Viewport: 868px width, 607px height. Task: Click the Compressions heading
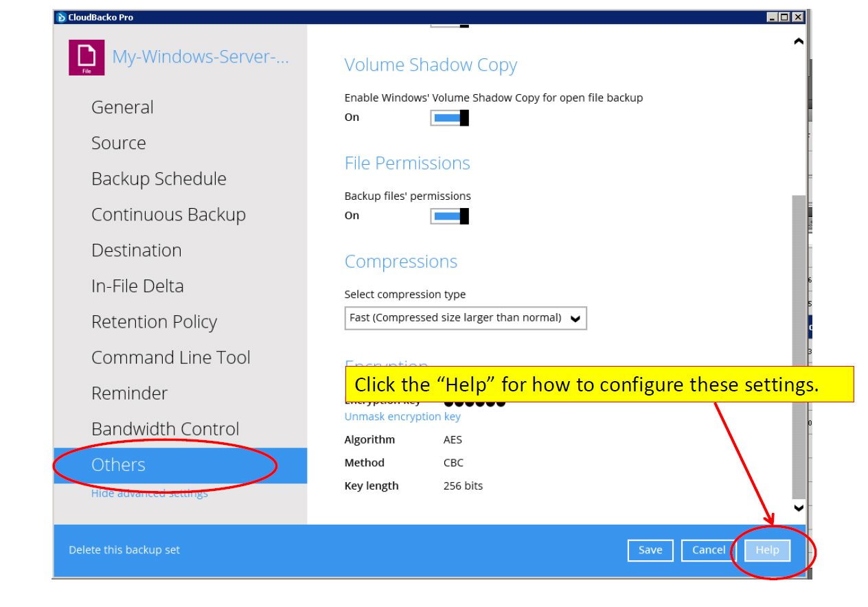(401, 262)
